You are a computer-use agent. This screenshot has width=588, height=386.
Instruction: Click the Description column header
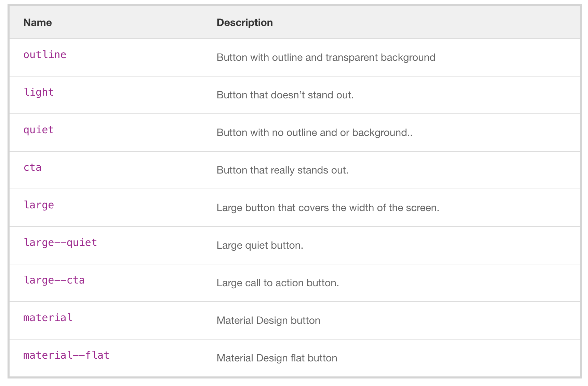tap(244, 23)
